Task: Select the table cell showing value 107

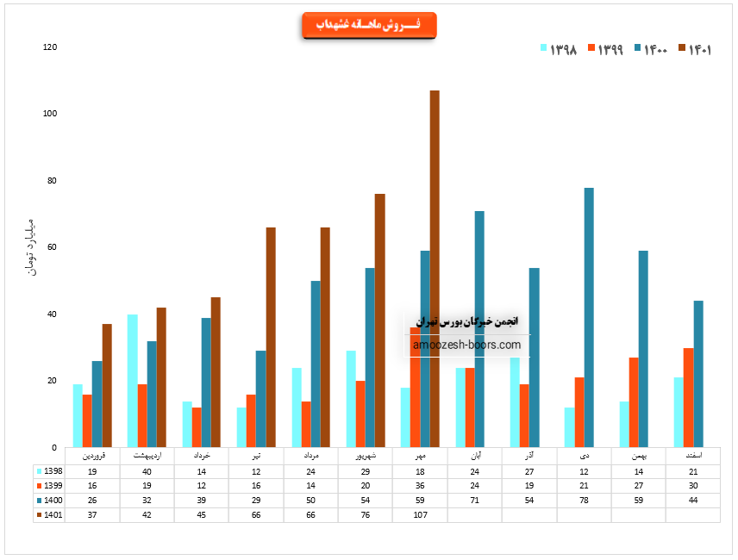Action: click(420, 514)
